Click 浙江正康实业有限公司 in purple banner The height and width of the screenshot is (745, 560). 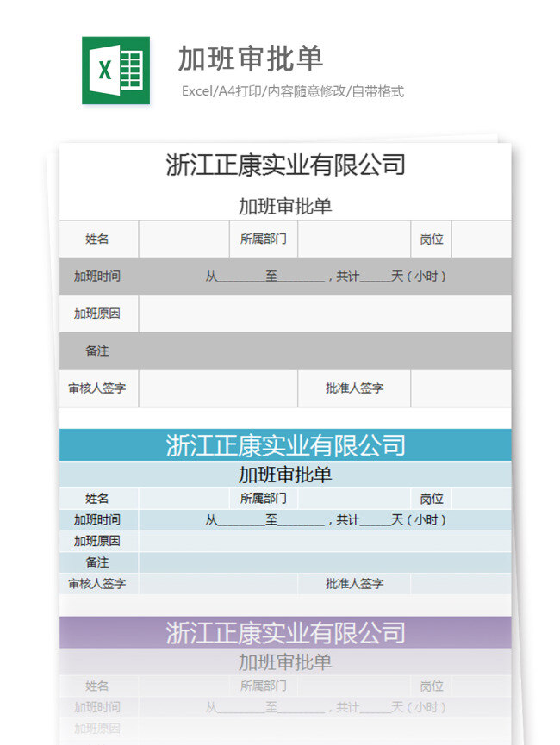pyautogui.click(x=285, y=633)
